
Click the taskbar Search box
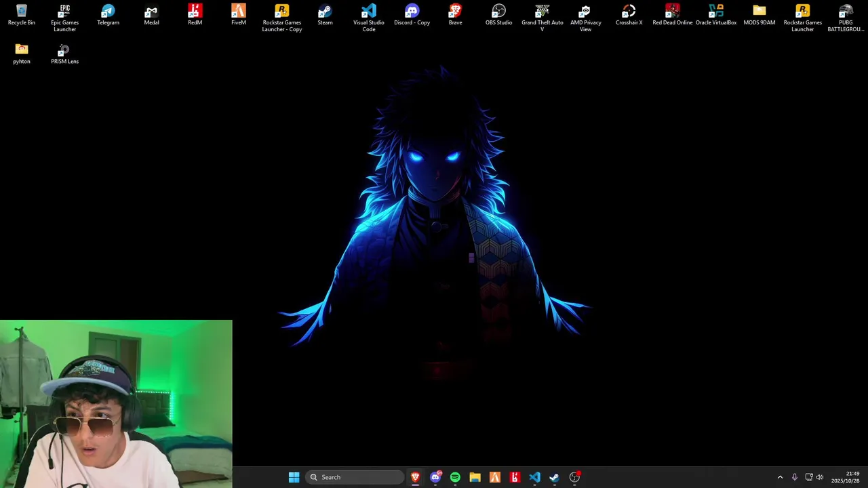(x=355, y=477)
